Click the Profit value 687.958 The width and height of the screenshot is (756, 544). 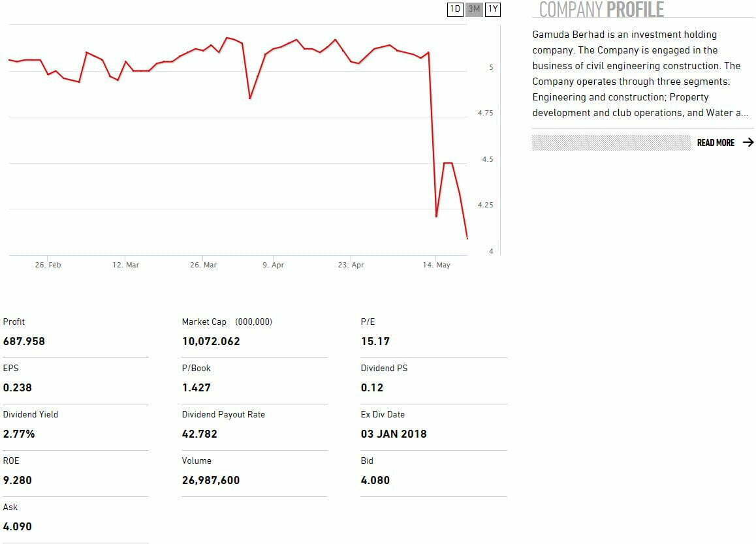pyautogui.click(x=24, y=341)
